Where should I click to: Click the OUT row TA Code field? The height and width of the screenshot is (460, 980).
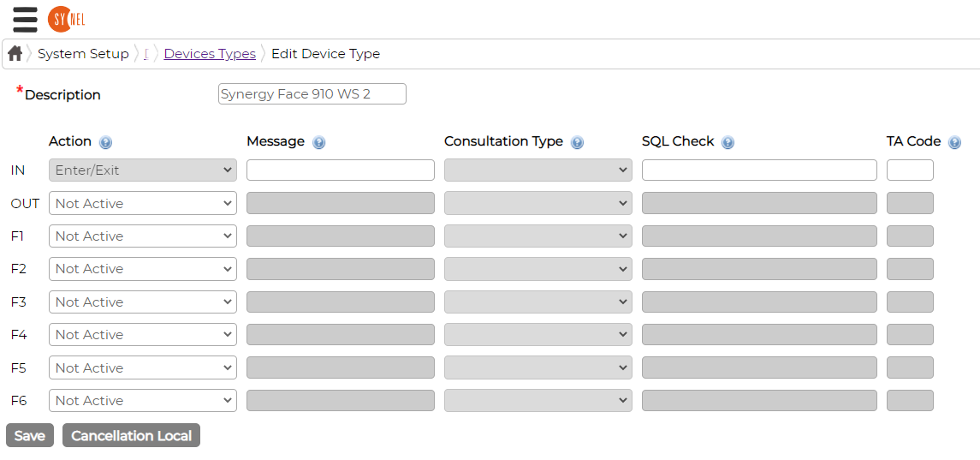point(910,203)
